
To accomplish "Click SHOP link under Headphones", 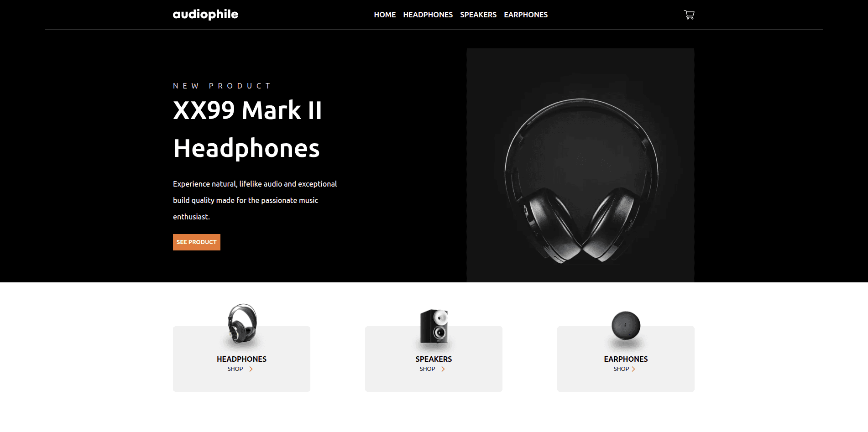I will (x=235, y=369).
